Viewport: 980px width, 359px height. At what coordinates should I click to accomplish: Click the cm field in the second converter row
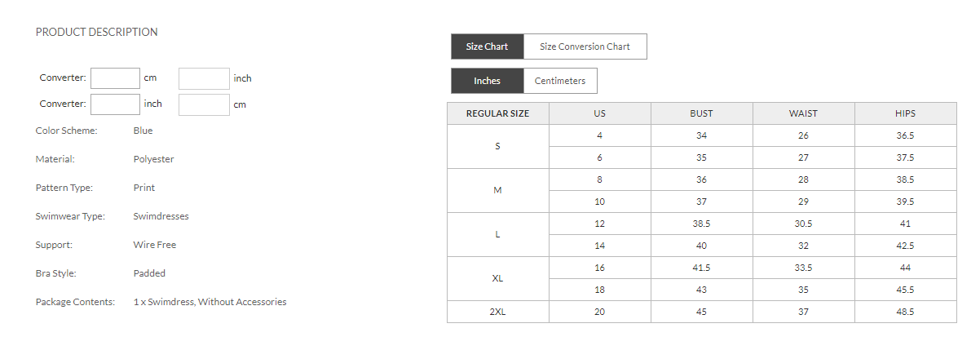204,104
